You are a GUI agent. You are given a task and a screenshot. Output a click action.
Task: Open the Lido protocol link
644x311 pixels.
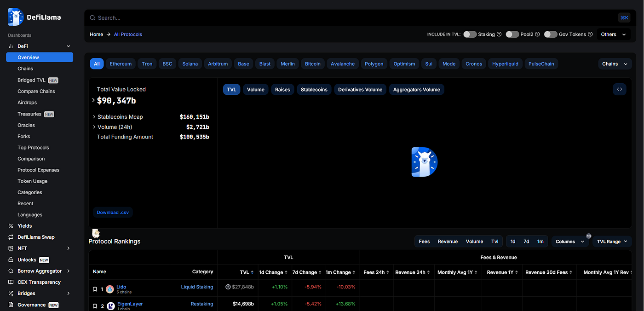click(121, 287)
